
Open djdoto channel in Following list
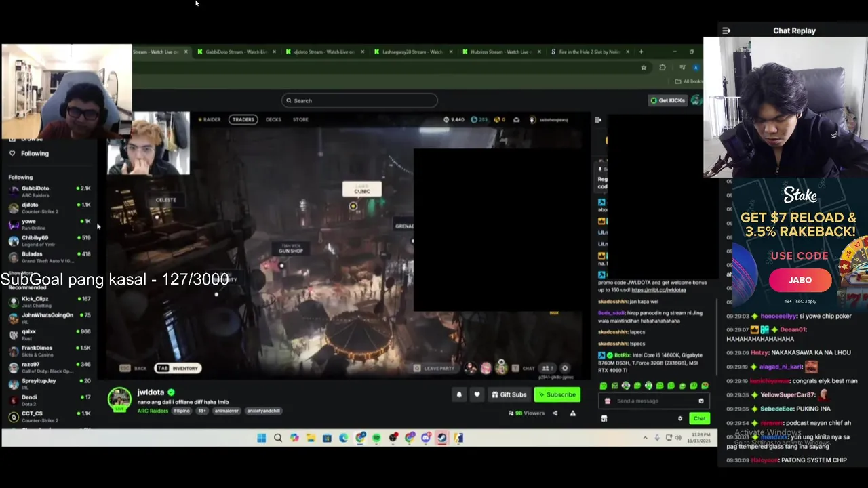[x=49, y=207]
